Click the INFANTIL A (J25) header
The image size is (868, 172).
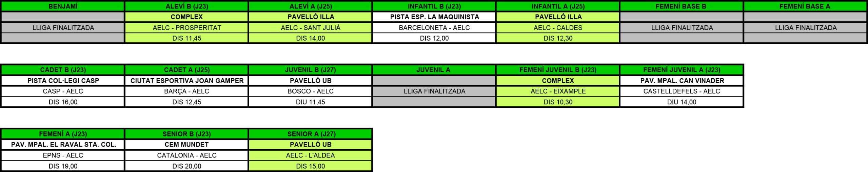[558, 6]
